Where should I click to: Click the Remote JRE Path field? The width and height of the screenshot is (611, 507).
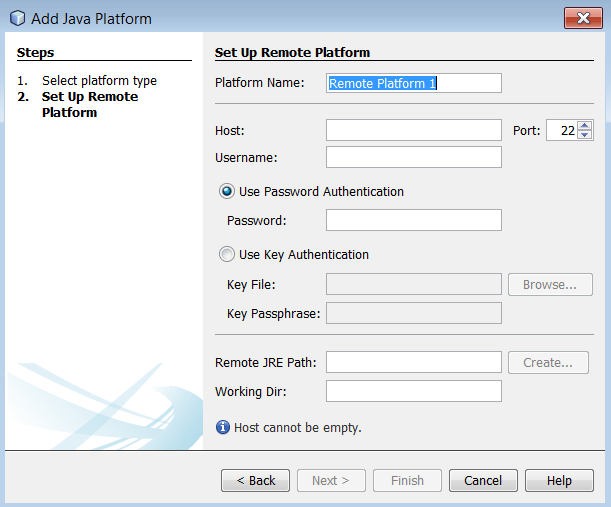413,362
